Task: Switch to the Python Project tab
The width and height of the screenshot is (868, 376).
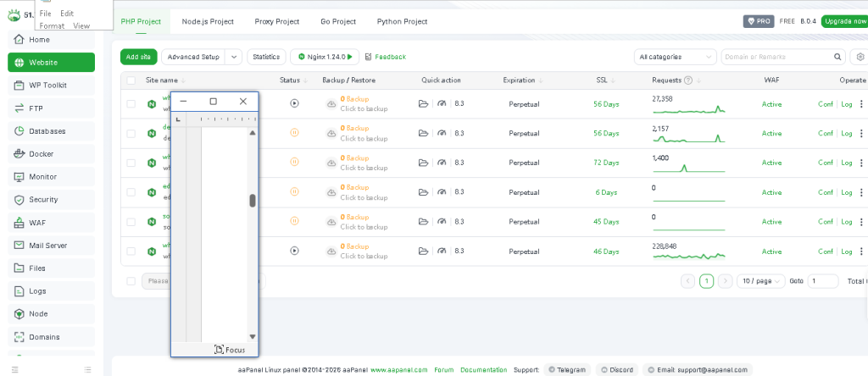Action: (x=402, y=21)
